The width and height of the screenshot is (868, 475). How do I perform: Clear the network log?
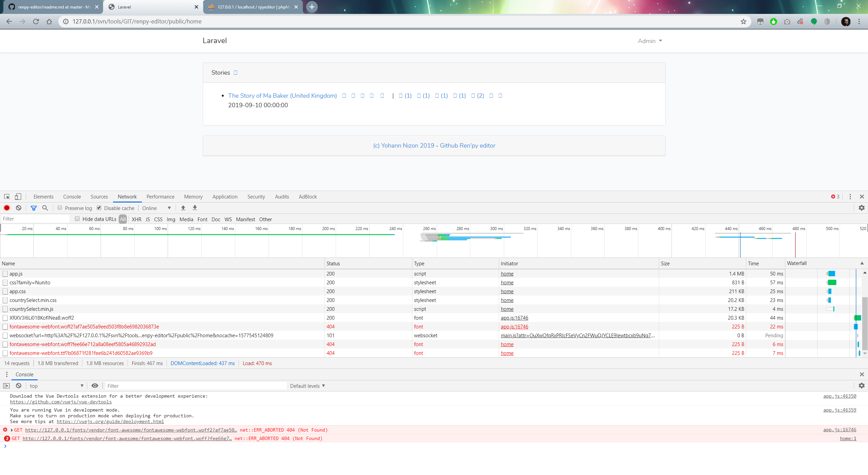point(19,208)
